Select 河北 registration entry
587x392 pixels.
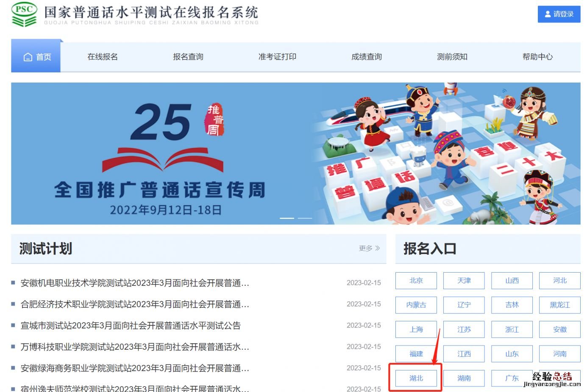coord(560,281)
